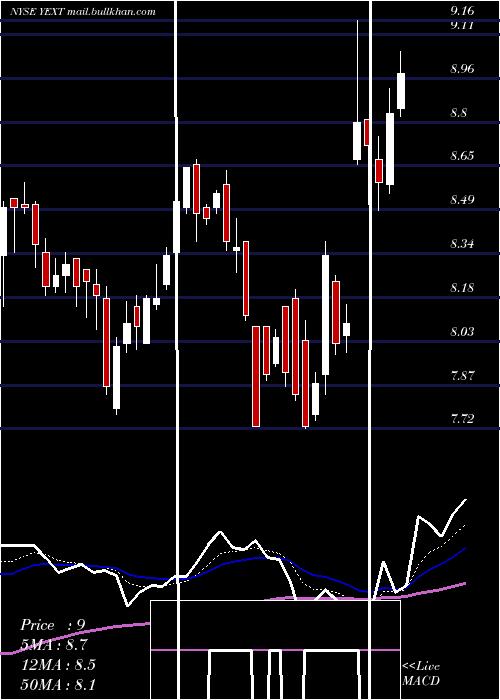Viewport: 500px width, 700px height.
Task: Click the most recent white candlestick near 8.96
Action: pos(401,91)
